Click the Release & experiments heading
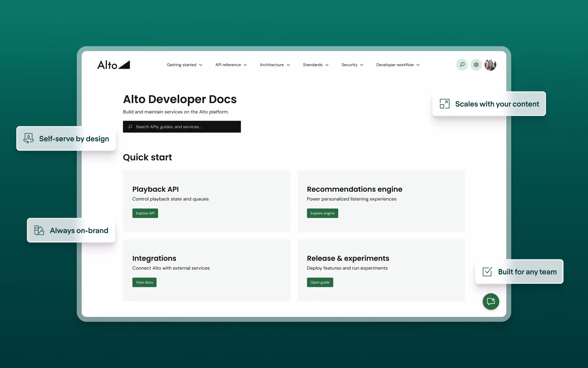This screenshot has height=368, width=588. pos(348,258)
